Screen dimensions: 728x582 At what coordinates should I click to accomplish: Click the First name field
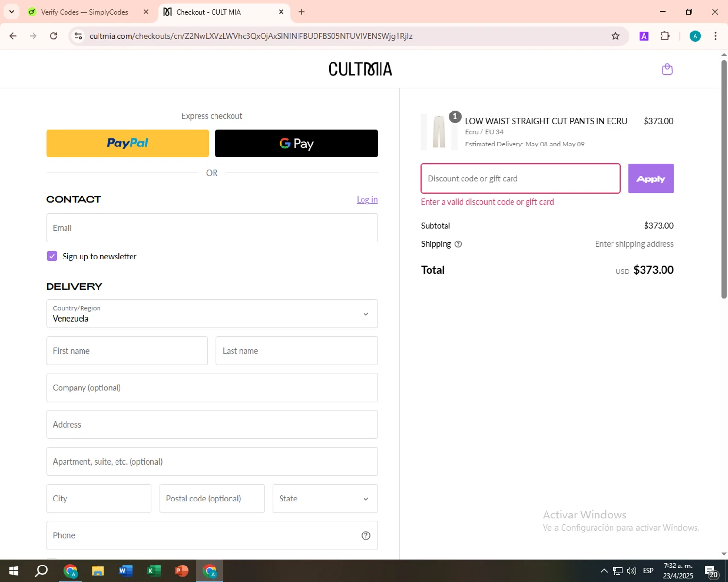click(x=127, y=351)
